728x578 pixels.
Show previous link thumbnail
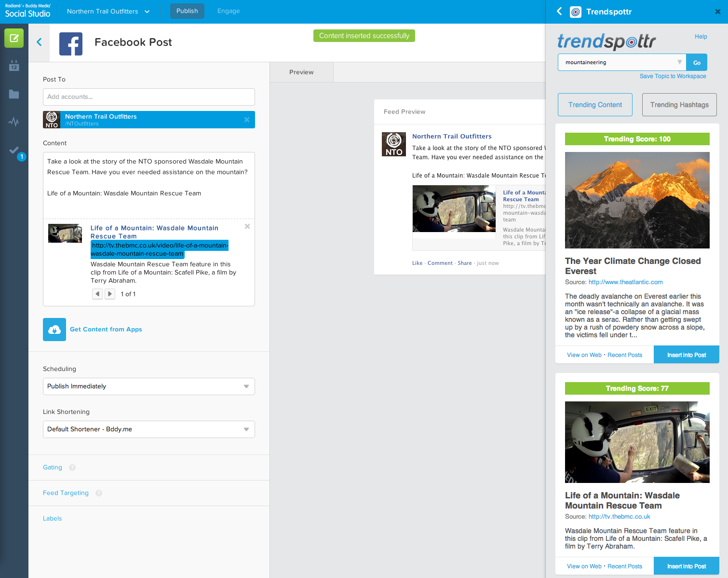point(97,294)
